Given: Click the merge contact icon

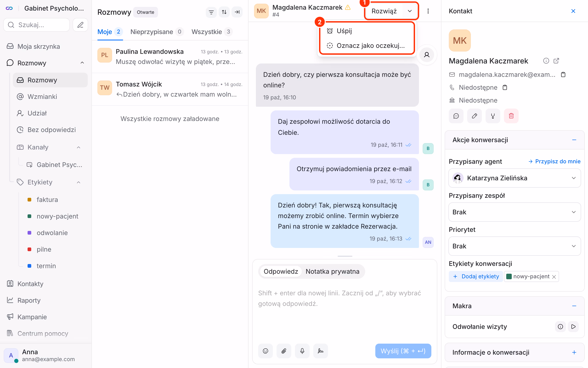Looking at the screenshot, I should (493, 116).
